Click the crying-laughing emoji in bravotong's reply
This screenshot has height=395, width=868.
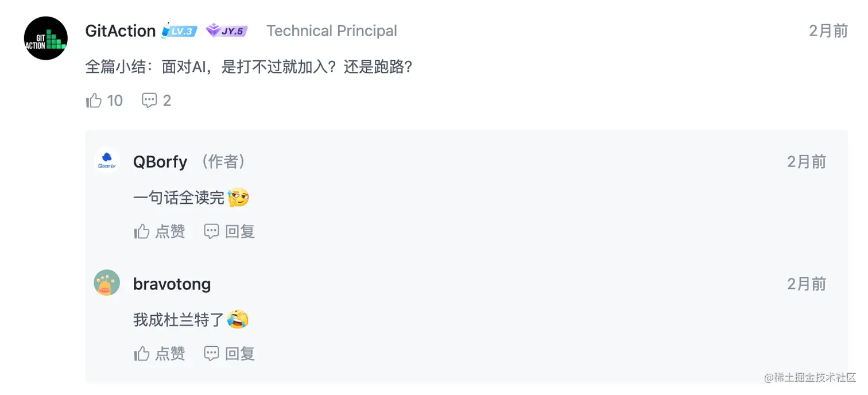click(x=239, y=319)
